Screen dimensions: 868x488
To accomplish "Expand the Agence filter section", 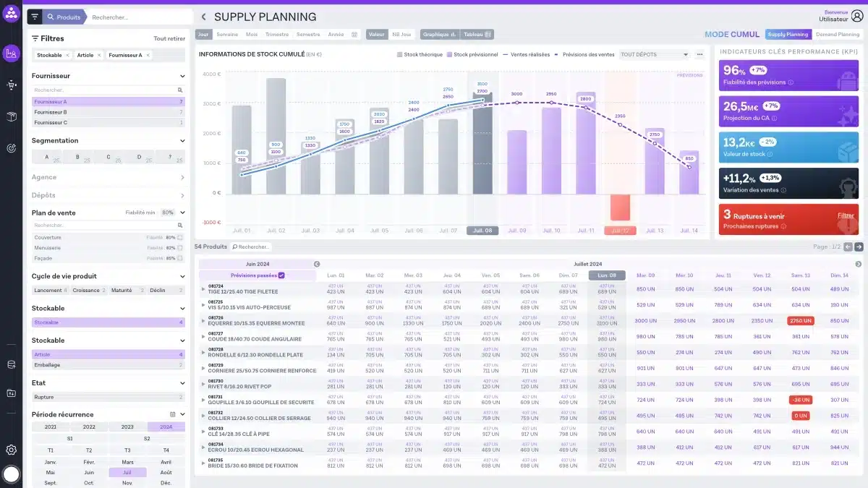I will click(x=182, y=177).
